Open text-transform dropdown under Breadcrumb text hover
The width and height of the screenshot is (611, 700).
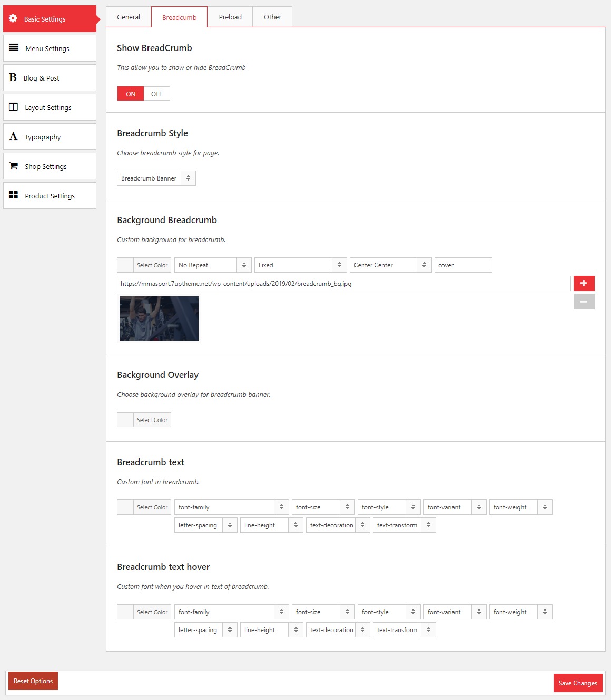click(405, 629)
